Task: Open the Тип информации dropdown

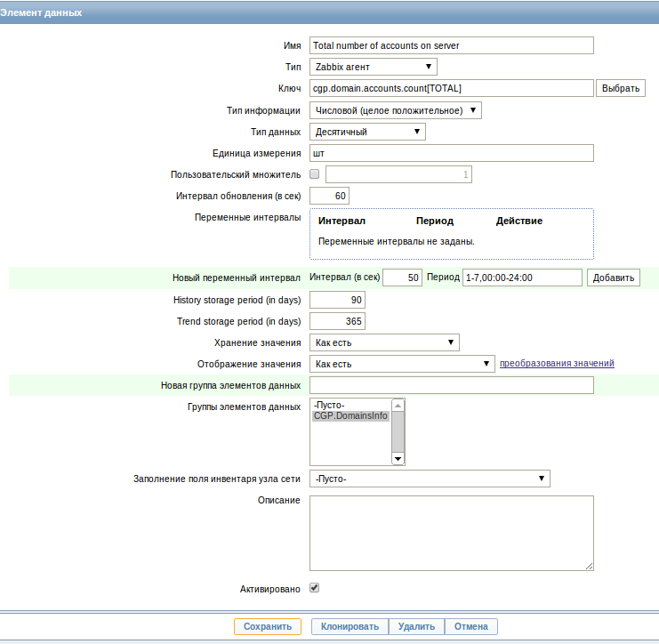Action: click(x=396, y=110)
